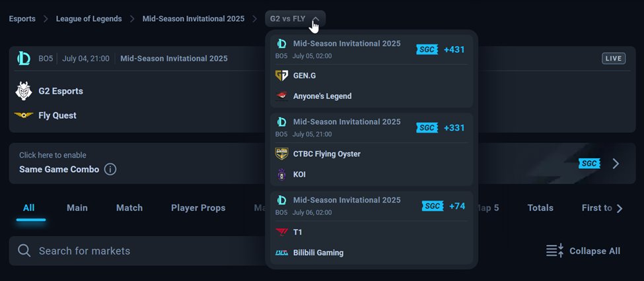Open the Same Game Combo info icon
Viewport: 644px width, 281px height.
click(x=110, y=169)
